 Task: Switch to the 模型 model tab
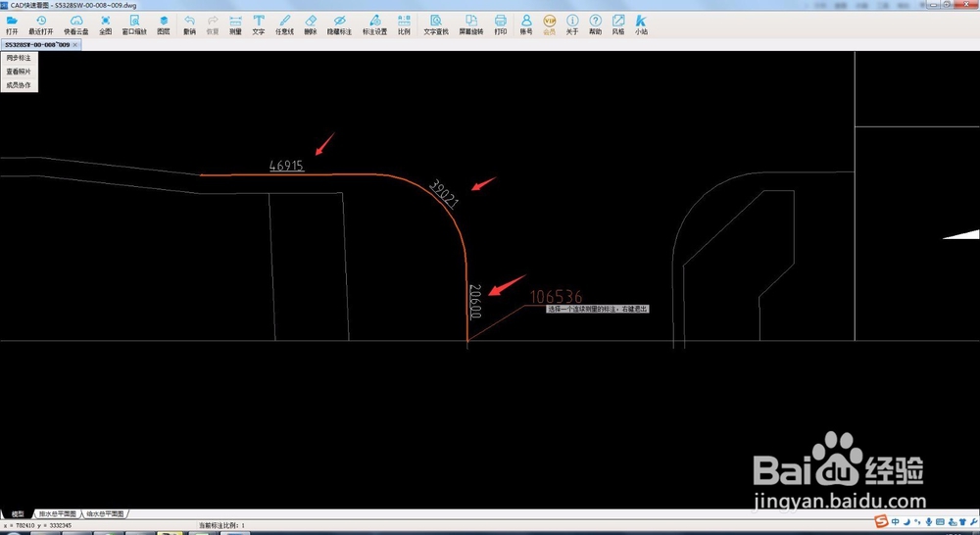click(17, 513)
